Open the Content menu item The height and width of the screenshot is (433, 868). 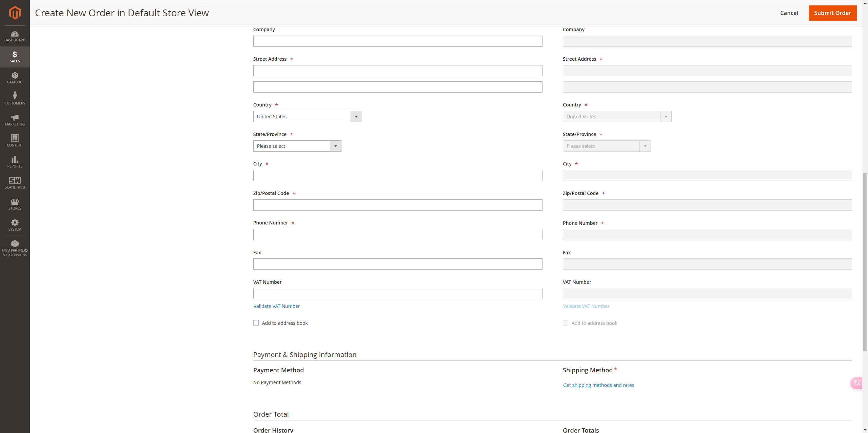tap(15, 141)
